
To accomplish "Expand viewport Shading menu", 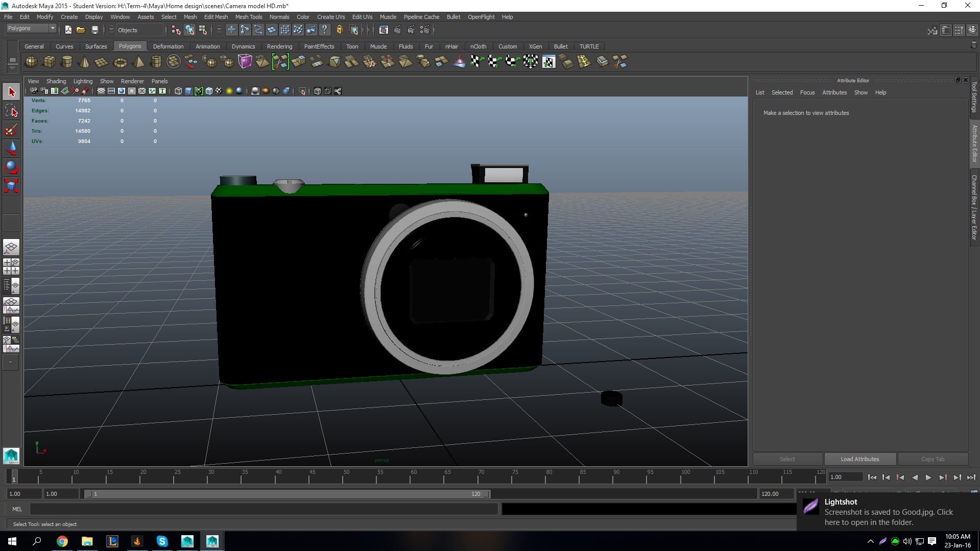I will [x=56, y=81].
